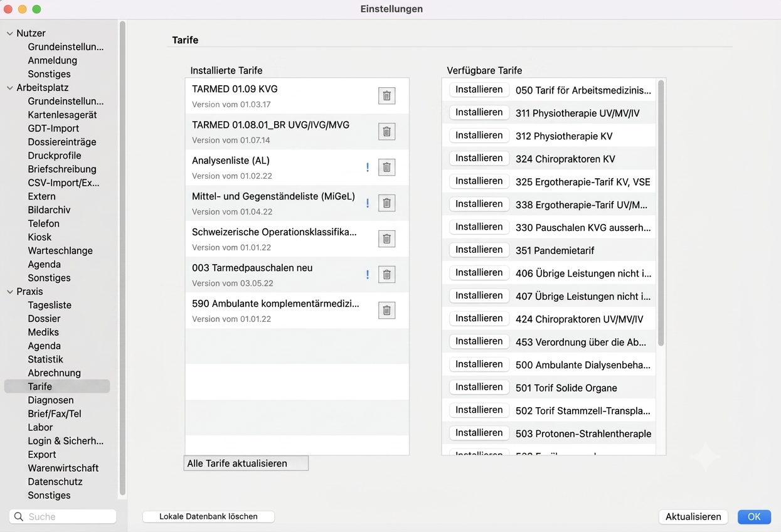The height and width of the screenshot is (532, 781).
Task: Confirm with the OK button
Action: pos(754,517)
